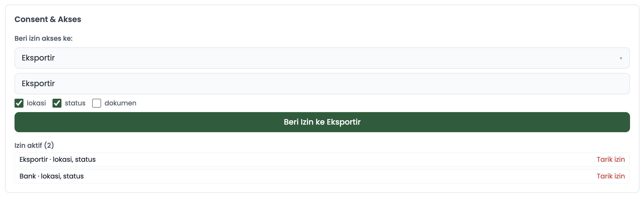644x198 pixels.
Task: Uncheck the status checkbox
Action: pos(57,103)
